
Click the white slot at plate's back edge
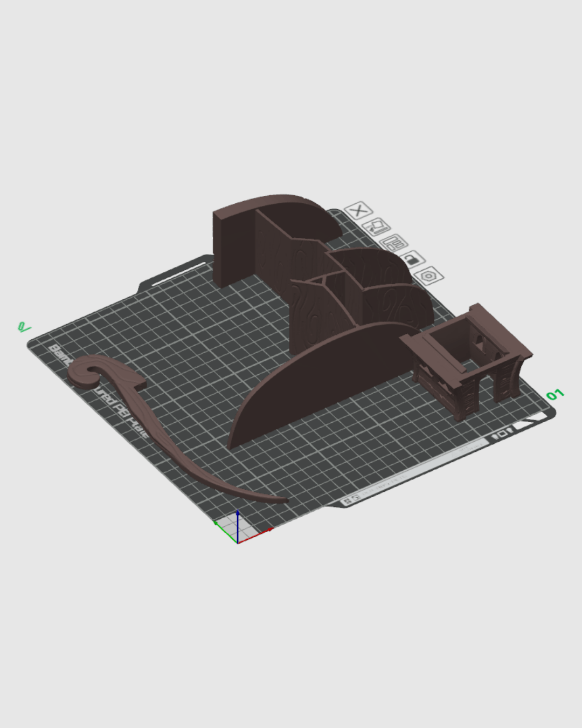click(x=179, y=275)
